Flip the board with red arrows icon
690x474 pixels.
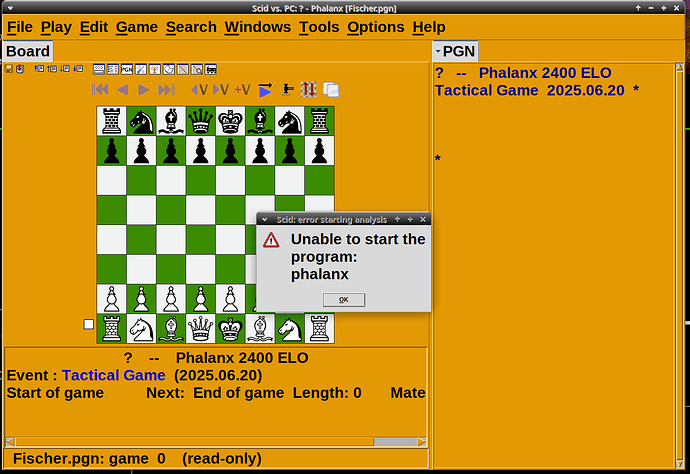[x=308, y=90]
